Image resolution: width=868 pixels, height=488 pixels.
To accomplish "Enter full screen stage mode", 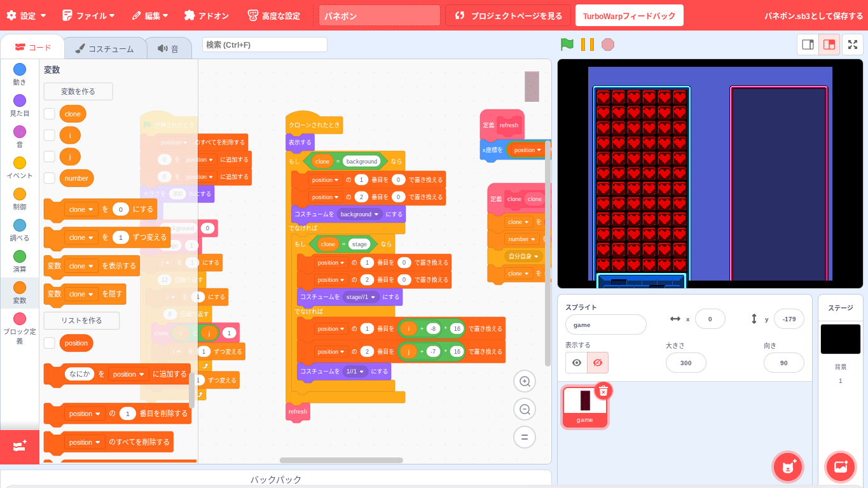I will pos(853,45).
